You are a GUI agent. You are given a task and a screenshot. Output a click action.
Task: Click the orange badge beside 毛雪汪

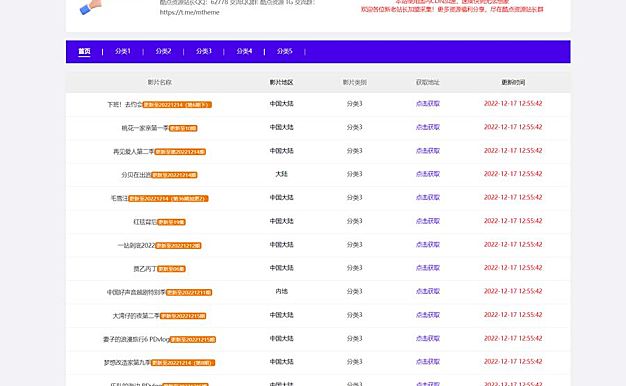(x=168, y=198)
